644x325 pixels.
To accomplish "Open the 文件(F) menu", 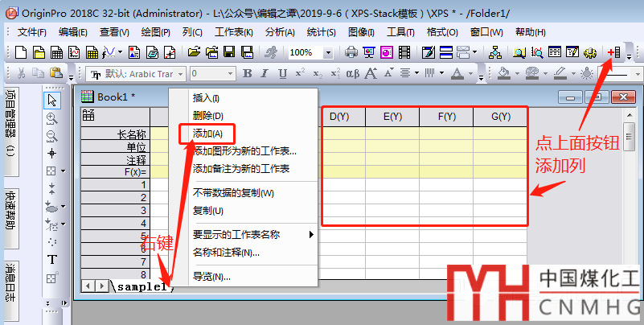I will (32, 32).
